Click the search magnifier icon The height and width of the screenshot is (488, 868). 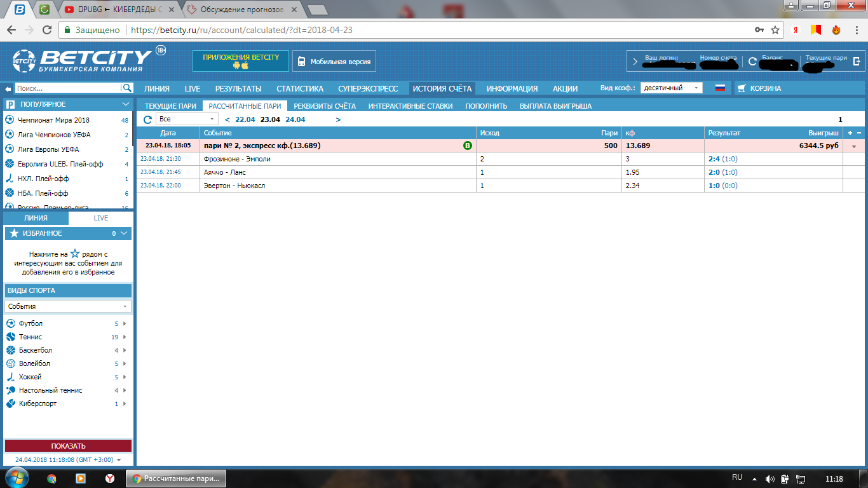[x=127, y=88]
